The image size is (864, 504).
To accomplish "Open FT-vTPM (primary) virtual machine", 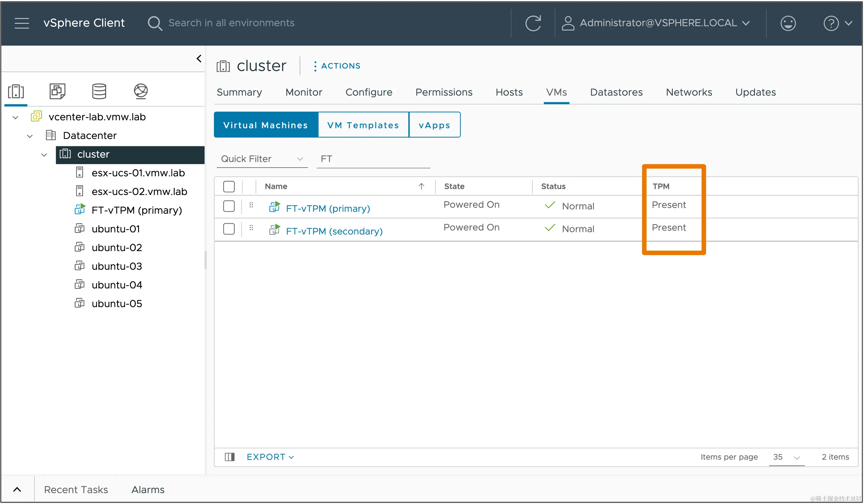I will click(x=328, y=208).
